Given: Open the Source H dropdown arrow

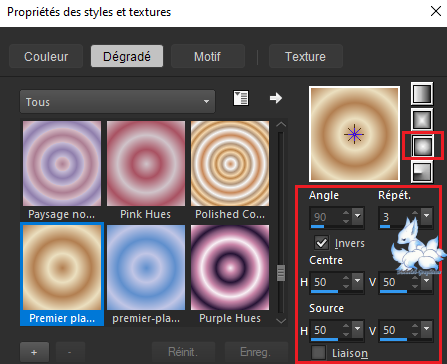Looking at the screenshot, I should 358,329.
